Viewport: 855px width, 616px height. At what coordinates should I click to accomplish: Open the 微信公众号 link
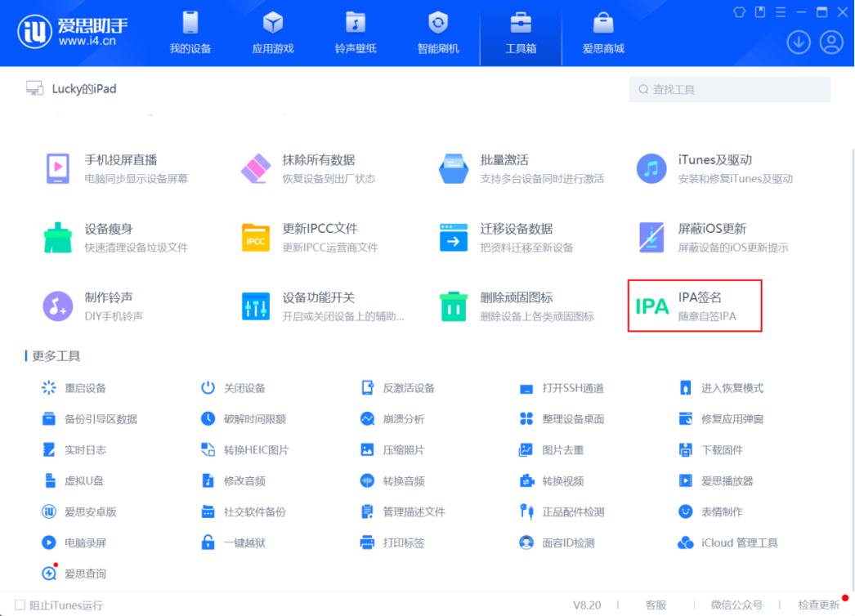736,605
